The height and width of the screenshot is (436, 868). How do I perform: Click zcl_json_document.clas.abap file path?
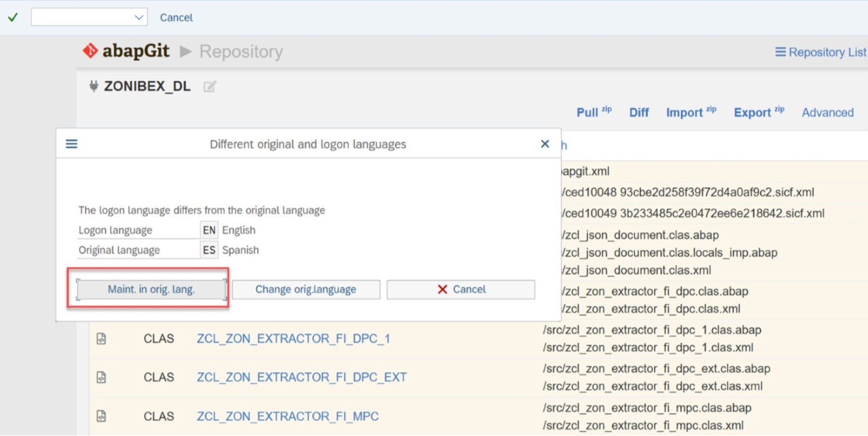[x=640, y=235]
